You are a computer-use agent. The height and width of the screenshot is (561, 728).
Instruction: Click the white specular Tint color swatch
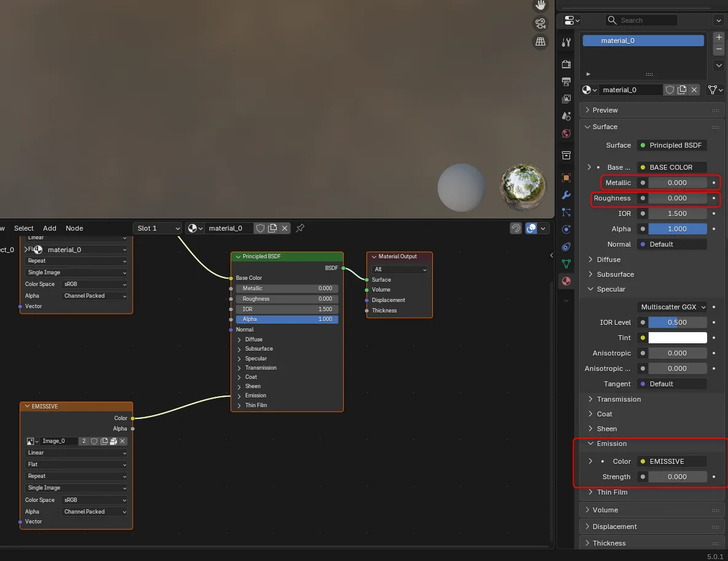pos(678,338)
